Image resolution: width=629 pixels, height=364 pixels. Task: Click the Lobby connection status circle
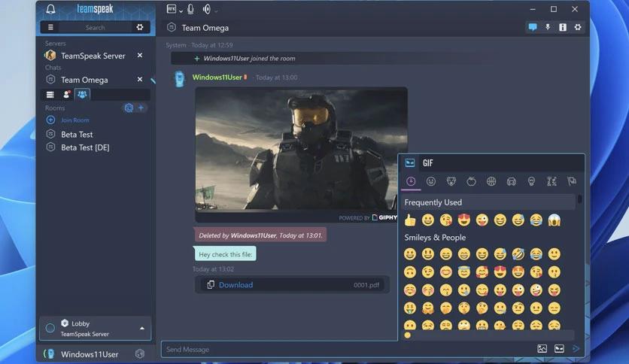tap(50, 328)
